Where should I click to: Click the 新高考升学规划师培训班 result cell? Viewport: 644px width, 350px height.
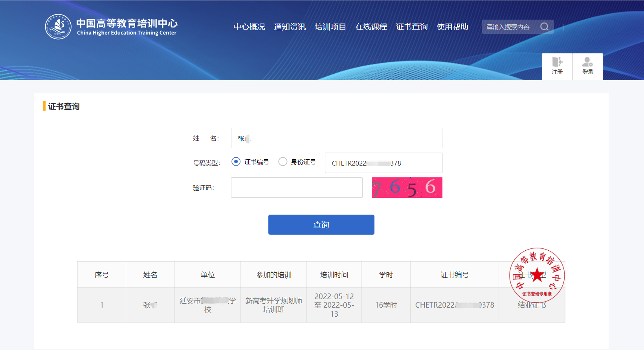tap(273, 305)
